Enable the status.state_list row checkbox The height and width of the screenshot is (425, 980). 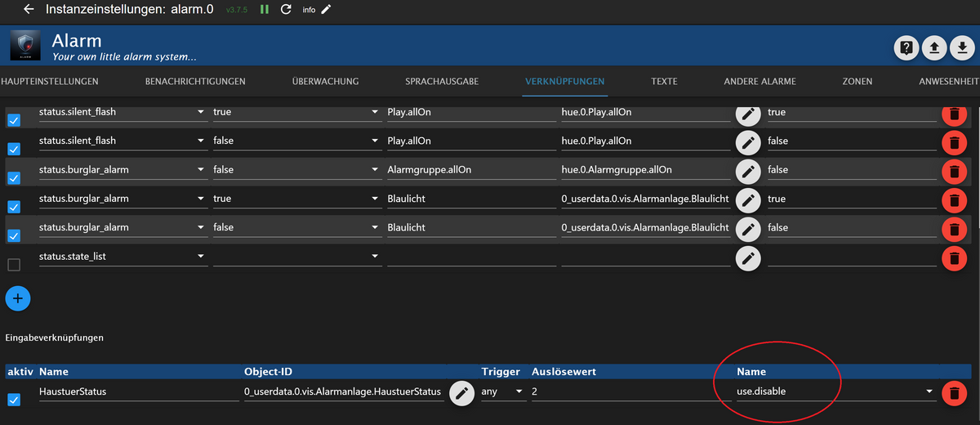click(14, 264)
